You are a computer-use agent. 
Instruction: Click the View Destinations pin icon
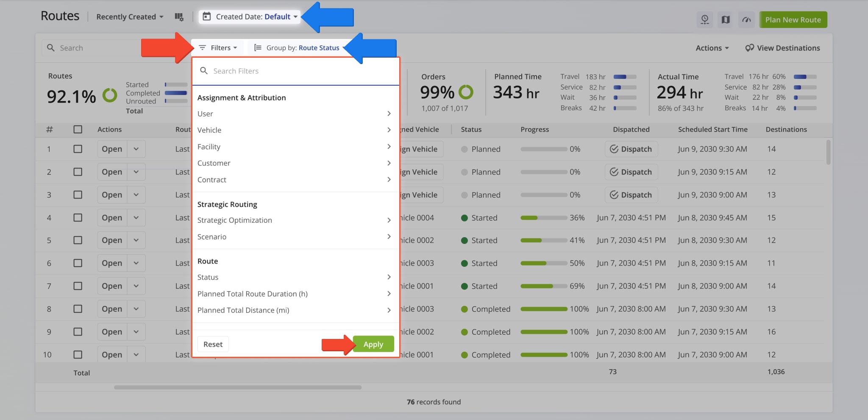[x=749, y=48]
